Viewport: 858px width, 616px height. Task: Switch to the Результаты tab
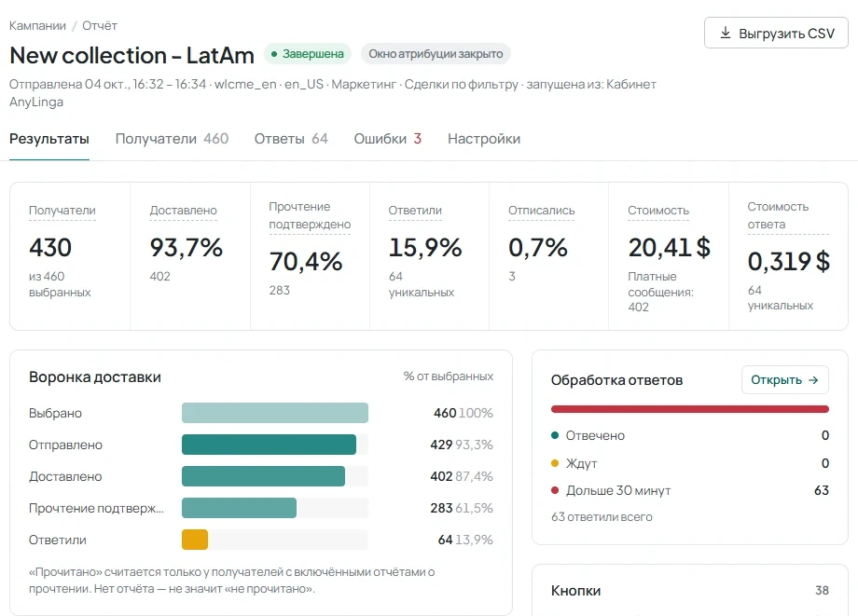click(x=49, y=139)
